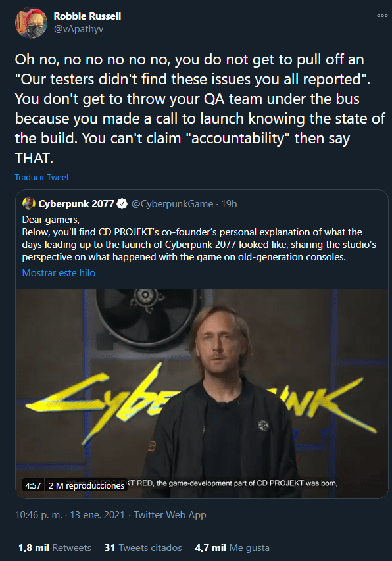
Task: Click the 4:57 video duration badge
Action: point(33,485)
